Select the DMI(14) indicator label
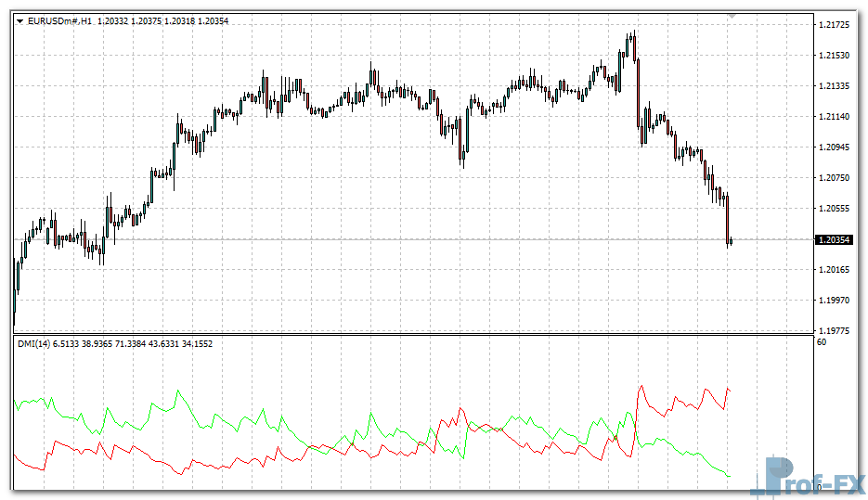The image size is (868, 500). tap(35, 344)
